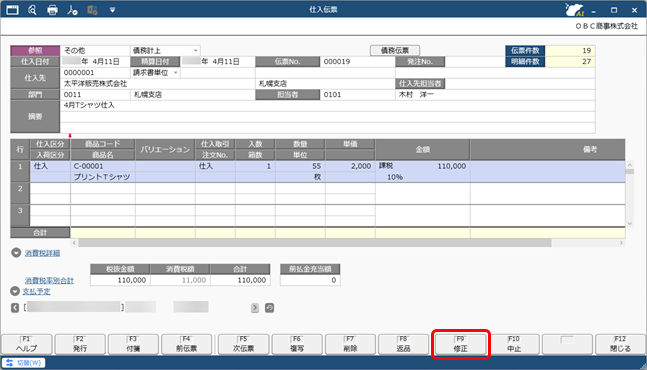Viewport: 647px width, 370px height.
Task: Select product name プリントTシャツ
Action: coord(103,177)
